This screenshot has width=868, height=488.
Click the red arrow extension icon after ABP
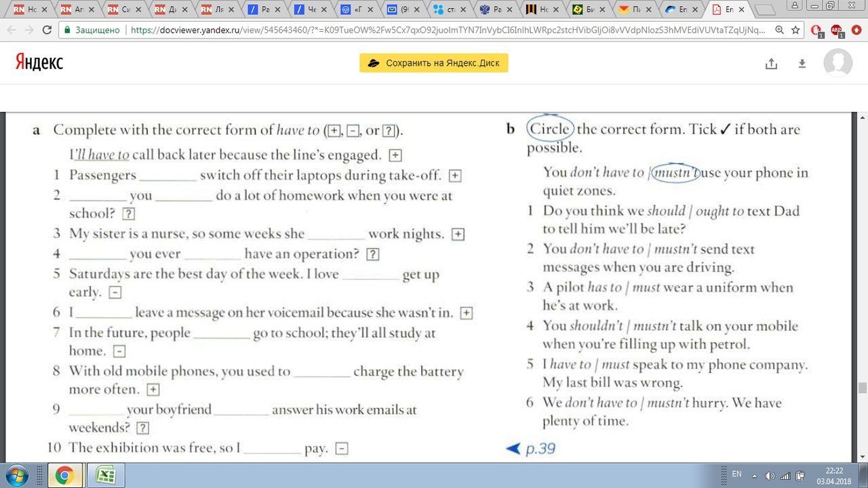click(856, 30)
